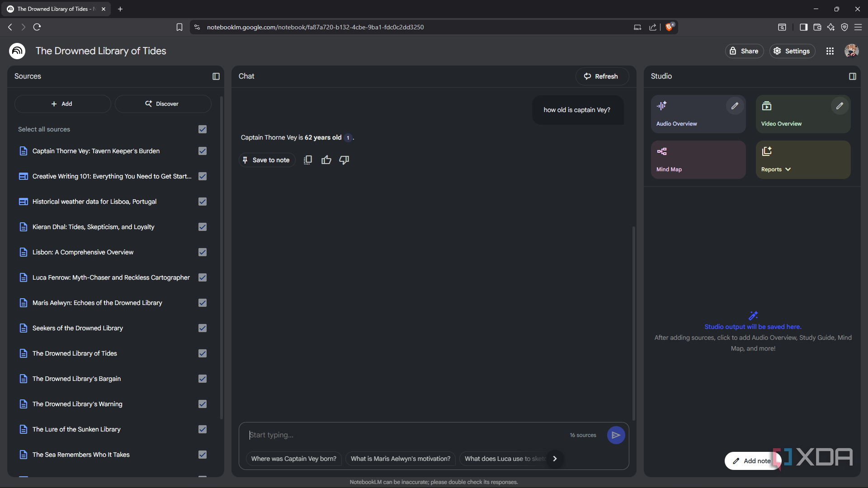Uncheck The Drowned Library's Bargain source
The width and height of the screenshot is (868, 488).
point(203,379)
